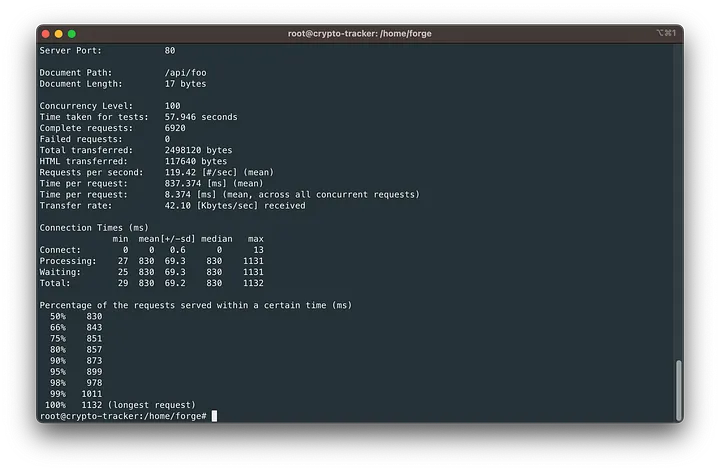Click the cursor at the shell prompt
The width and height of the screenshot is (720, 471).
[214, 416]
